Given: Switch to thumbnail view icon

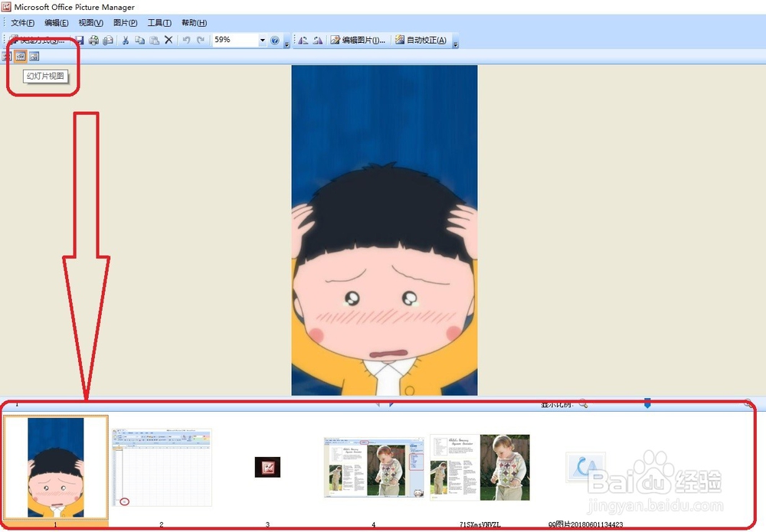Looking at the screenshot, I should (5, 56).
